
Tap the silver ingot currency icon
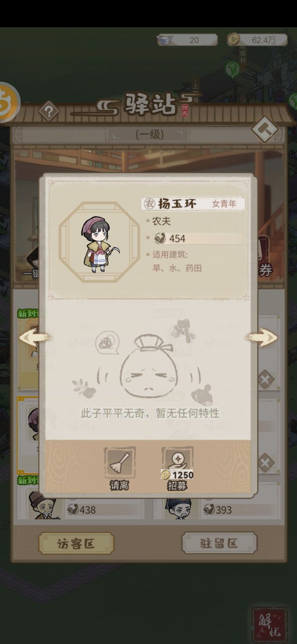pyautogui.click(x=165, y=40)
